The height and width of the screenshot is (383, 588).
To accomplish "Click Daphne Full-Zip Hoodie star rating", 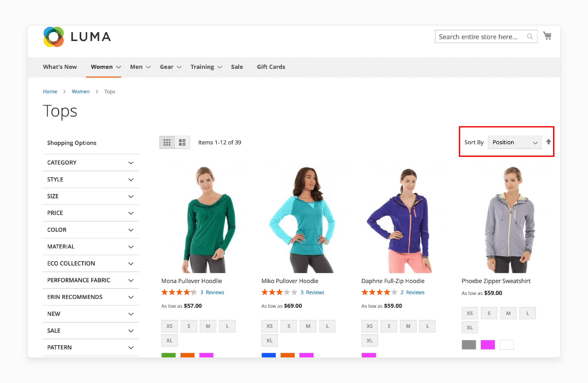I will (x=379, y=292).
